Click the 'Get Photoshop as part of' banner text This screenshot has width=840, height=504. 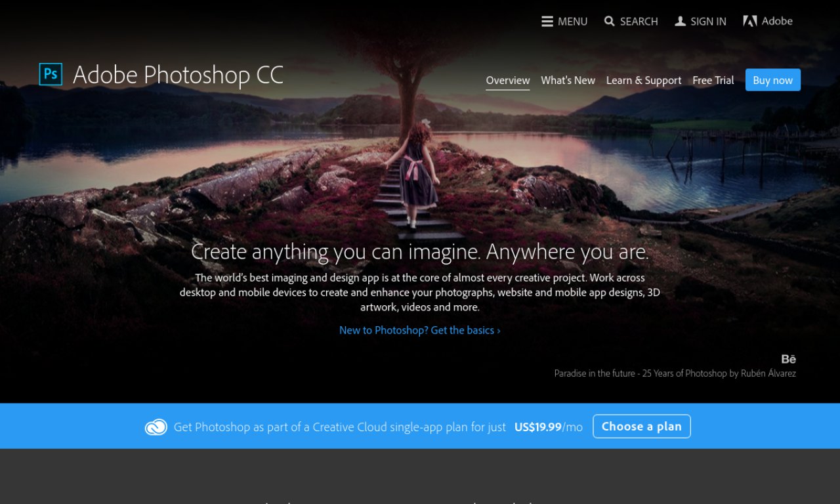coord(340,427)
